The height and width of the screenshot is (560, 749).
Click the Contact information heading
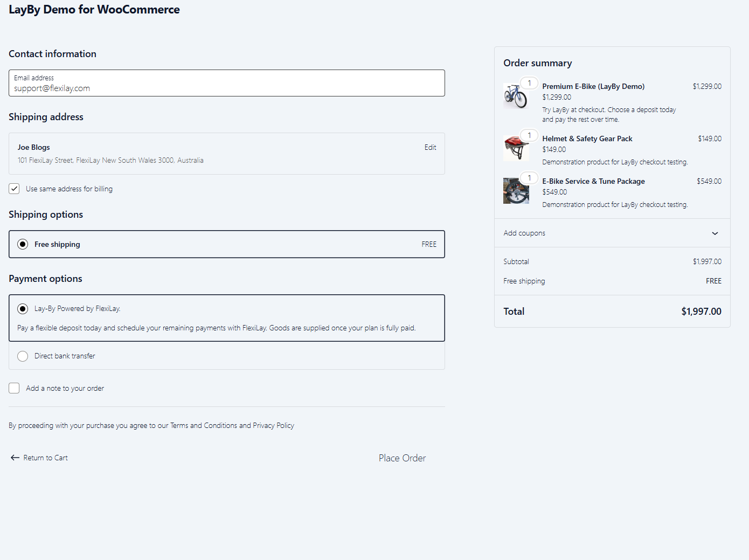tap(52, 54)
